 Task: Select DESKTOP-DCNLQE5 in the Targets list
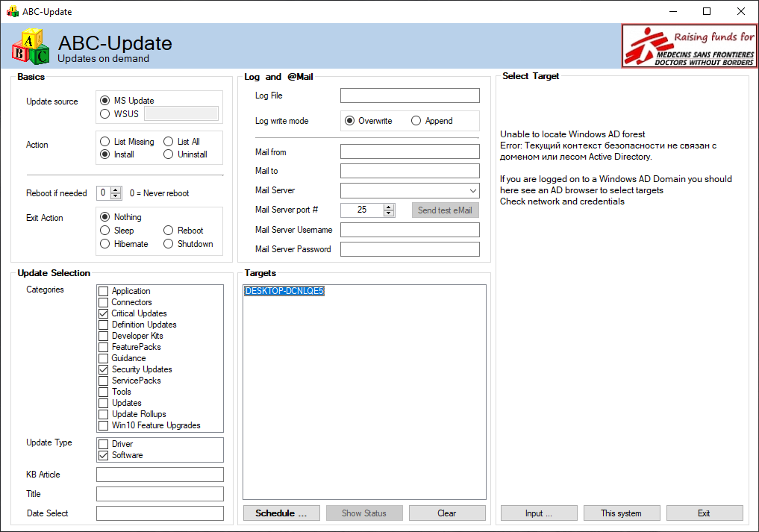[x=284, y=291]
